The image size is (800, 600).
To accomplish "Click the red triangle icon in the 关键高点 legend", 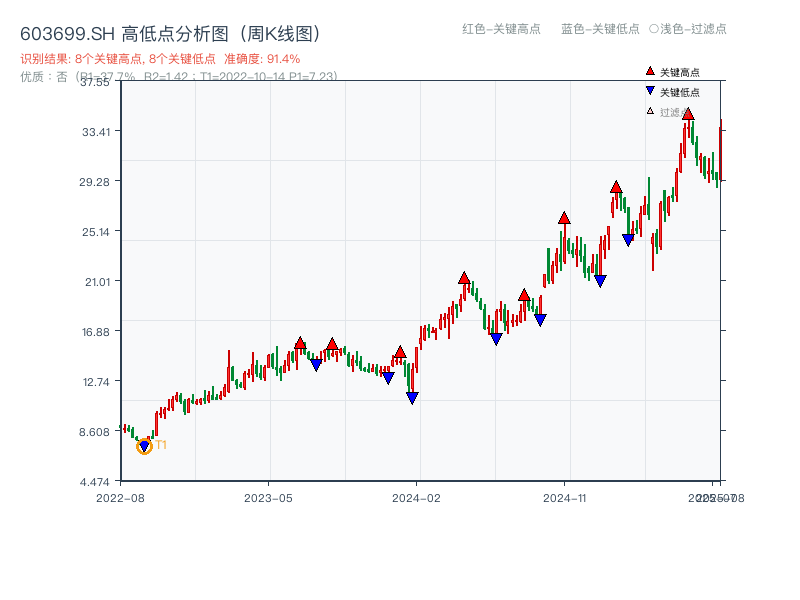I will 650,71.
